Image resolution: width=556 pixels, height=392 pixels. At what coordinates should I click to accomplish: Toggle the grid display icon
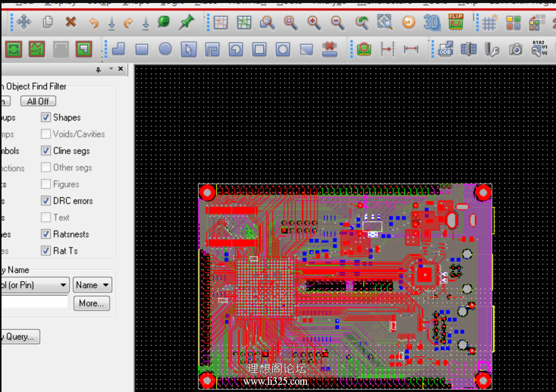coord(489,23)
